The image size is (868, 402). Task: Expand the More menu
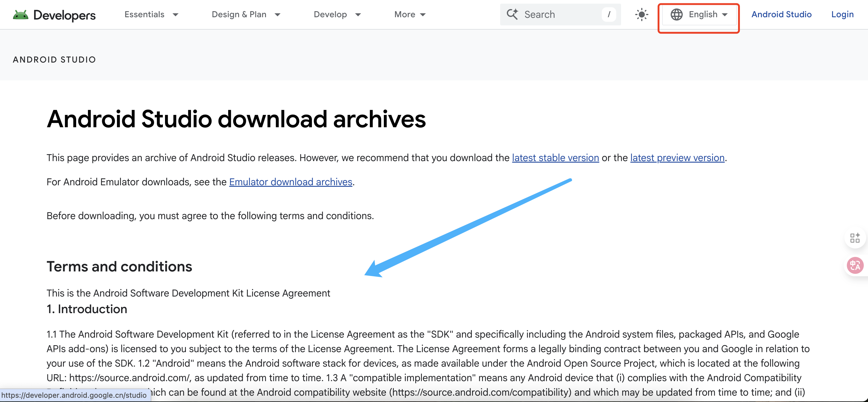(410, 15)
